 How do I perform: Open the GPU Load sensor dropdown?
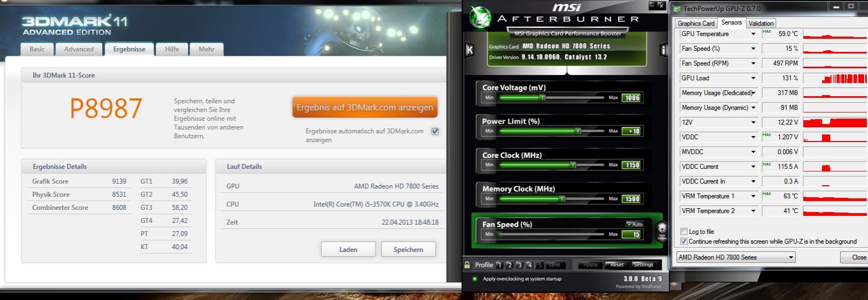(753, 78)
